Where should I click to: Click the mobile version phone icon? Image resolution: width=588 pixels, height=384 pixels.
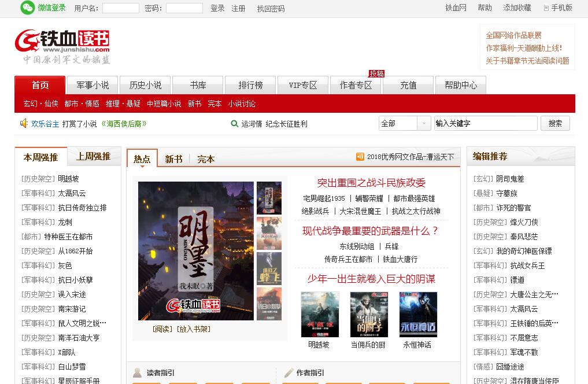546,8
